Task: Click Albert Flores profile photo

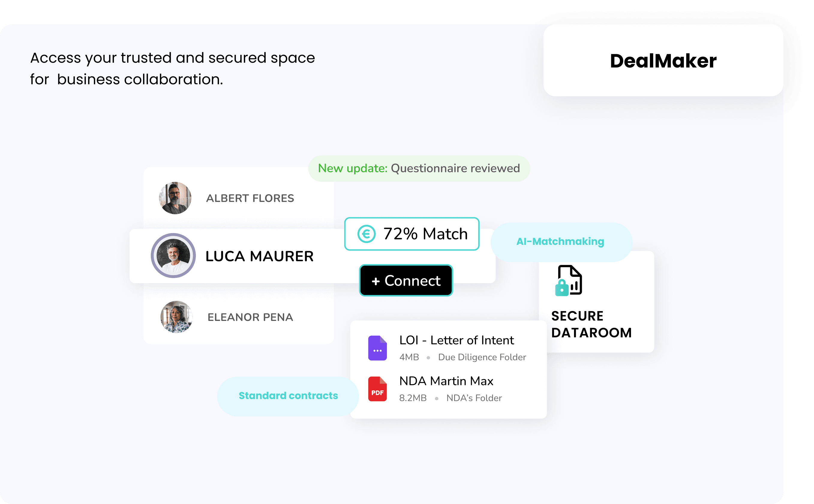Action: pos(175,198)
